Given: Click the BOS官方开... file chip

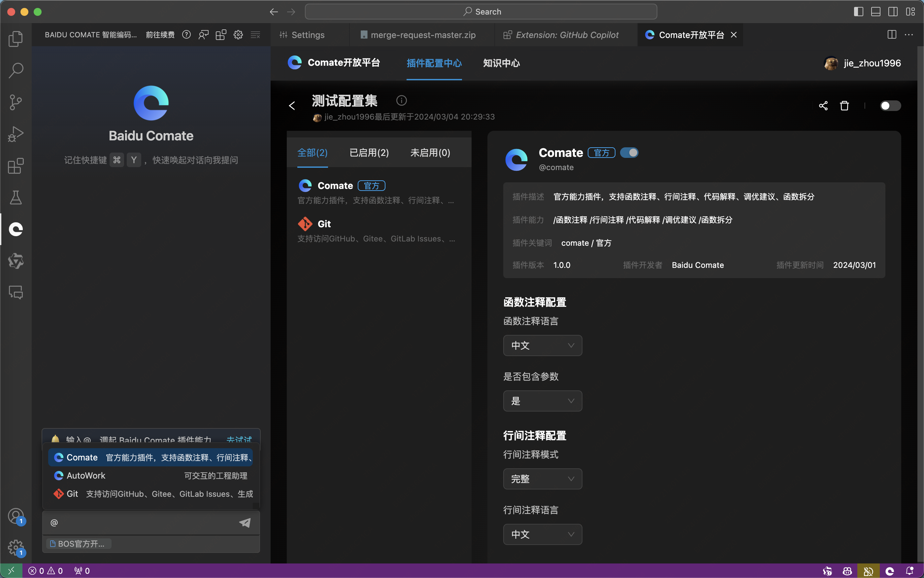Looking at the screenshot, I should (x=79, y=544).
